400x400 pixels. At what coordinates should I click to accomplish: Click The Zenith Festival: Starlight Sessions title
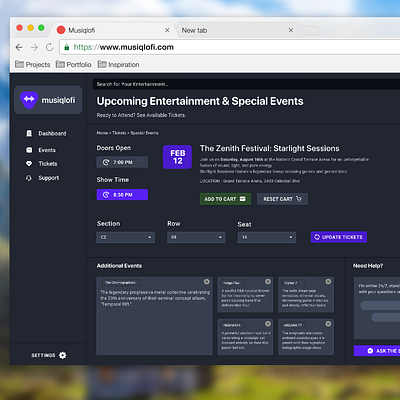pyautogui.click(x=270, y=148)
